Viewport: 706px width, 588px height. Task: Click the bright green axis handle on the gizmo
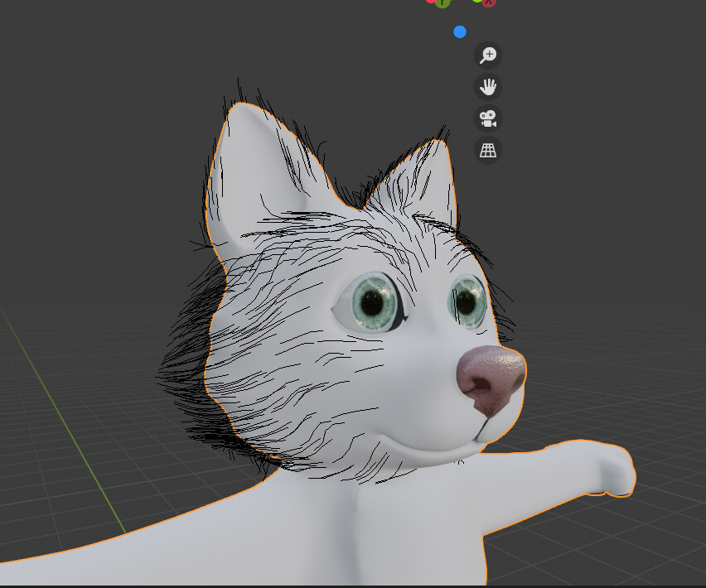(477, 2)
